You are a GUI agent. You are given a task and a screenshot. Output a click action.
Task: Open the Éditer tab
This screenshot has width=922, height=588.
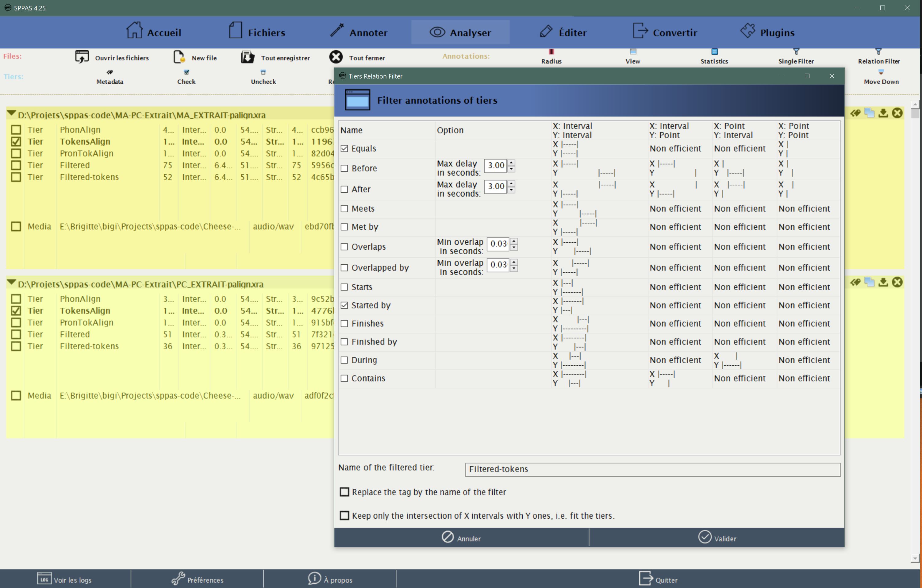pyautogui.click(x=563, y=32)
